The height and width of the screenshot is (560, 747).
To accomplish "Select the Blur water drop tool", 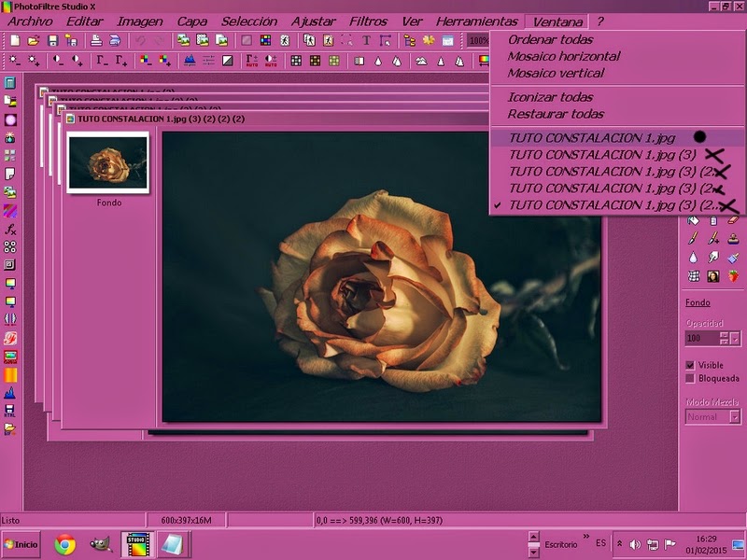I will pyautogui.click(x=693, y=258).
